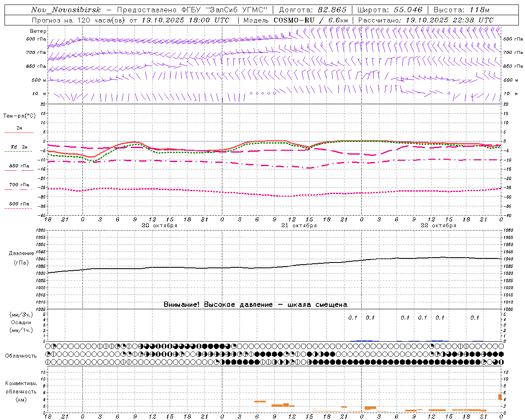Click the Долгота: 82.865 value
This screenshot has width=525, height=420.
click(313, 10)
